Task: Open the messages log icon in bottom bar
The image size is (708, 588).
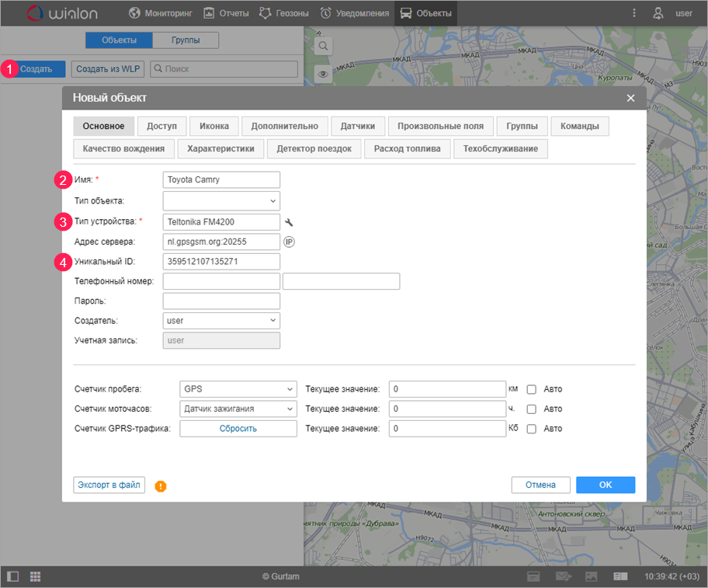Action: [533, 576]
